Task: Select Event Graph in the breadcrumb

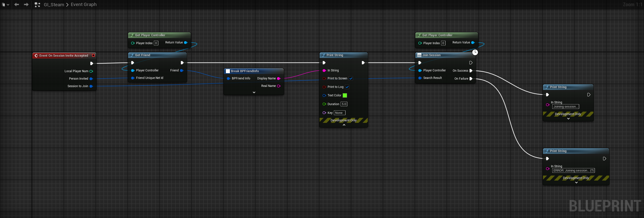Action: pyautogui.click(x=84, y=4)
